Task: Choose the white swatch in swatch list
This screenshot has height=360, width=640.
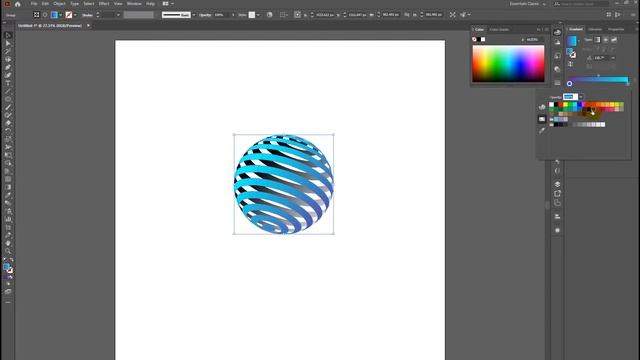Action: pos(551,104)
